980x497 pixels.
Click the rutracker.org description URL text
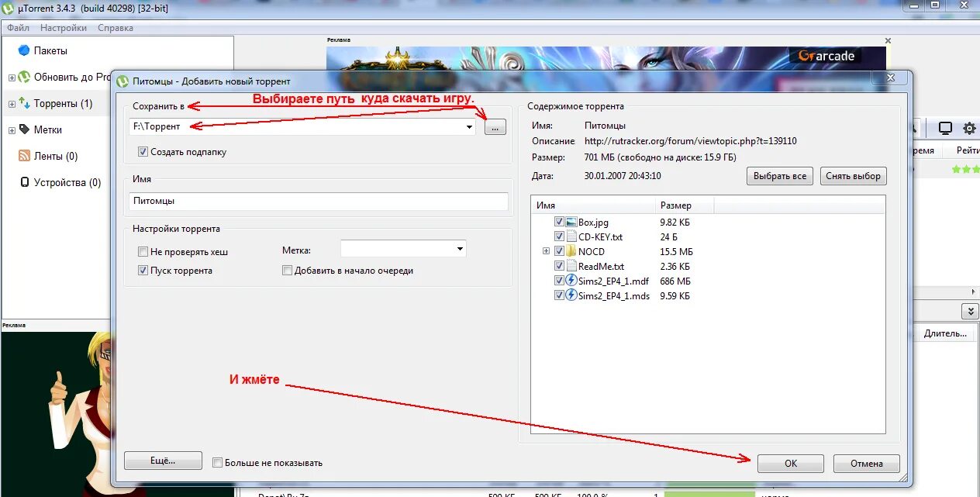(x=690, y=141)
